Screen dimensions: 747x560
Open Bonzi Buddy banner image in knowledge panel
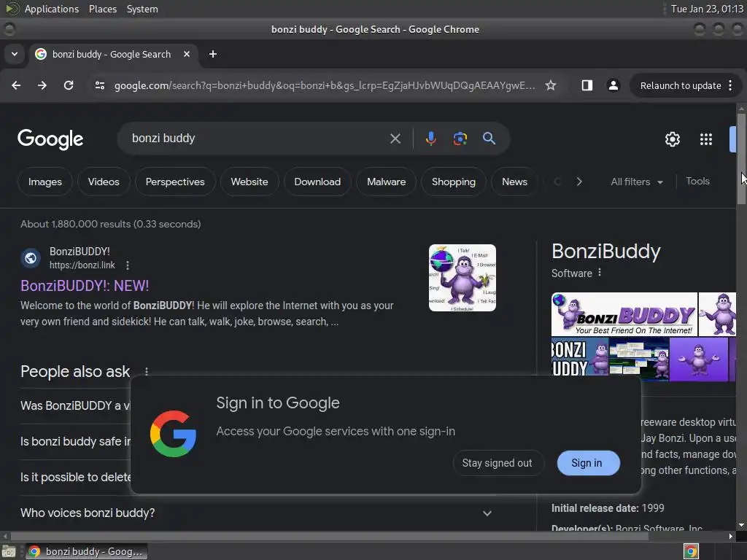tap(624, 314)
